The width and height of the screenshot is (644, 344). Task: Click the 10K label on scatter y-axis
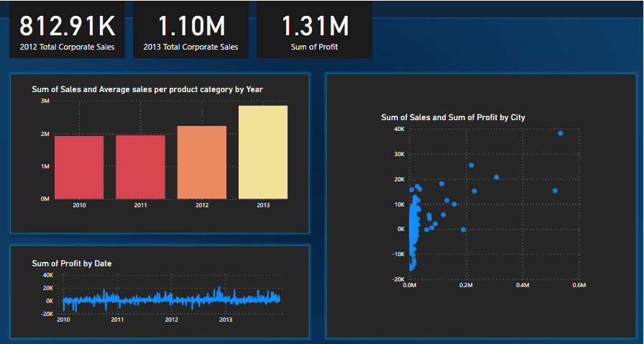(400, 204)
